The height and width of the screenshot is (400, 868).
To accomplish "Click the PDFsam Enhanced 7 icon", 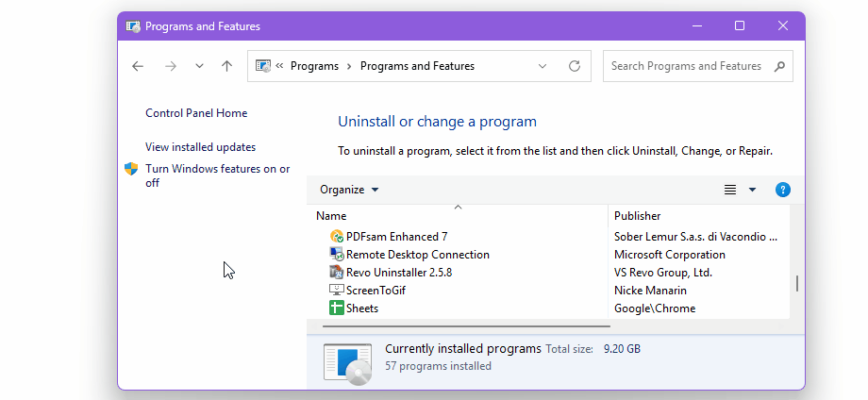I will point(337,237).
